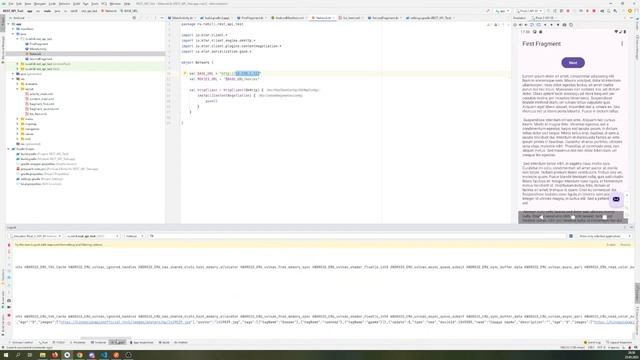Open the File menu
640x360 pixels.
coord(11,4)
